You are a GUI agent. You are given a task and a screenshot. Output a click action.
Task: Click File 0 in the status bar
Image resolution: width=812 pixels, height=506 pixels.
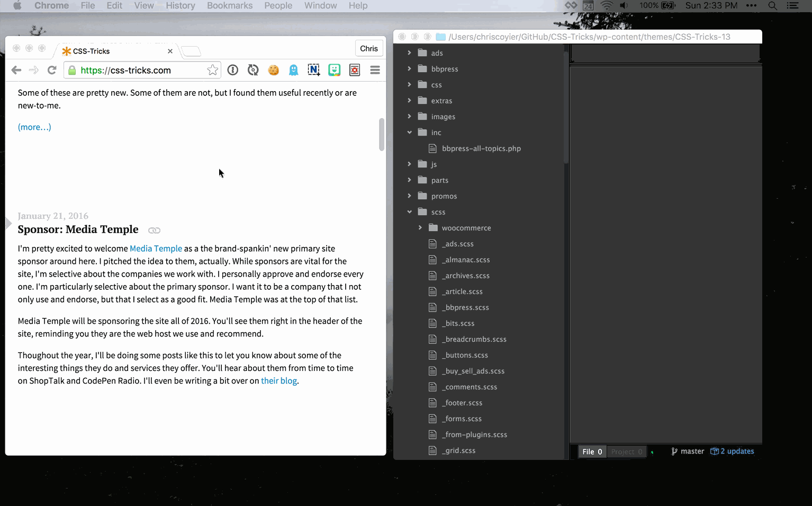(x=592, y=451)
